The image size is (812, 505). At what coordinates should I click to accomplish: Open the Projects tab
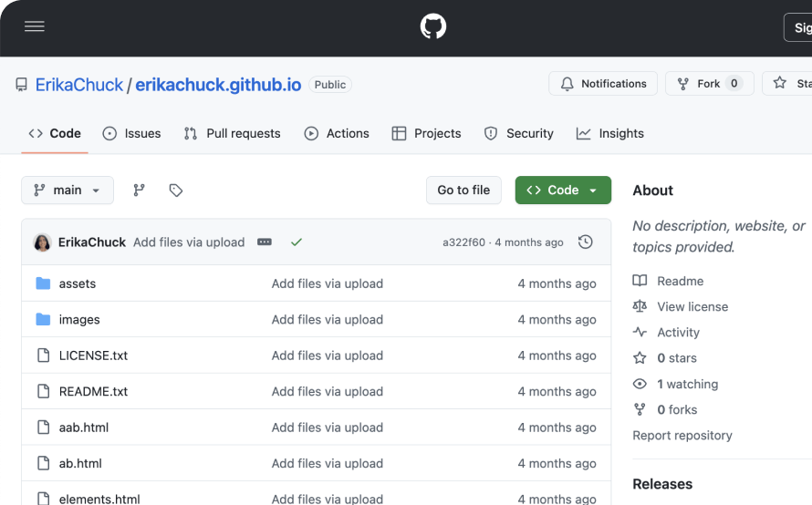click(426, 133)
